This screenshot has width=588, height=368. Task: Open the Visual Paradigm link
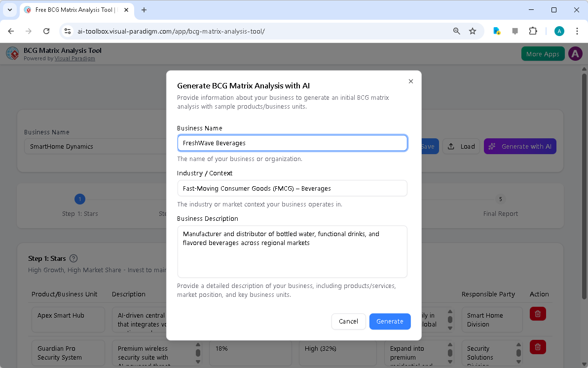click(74, 58)
